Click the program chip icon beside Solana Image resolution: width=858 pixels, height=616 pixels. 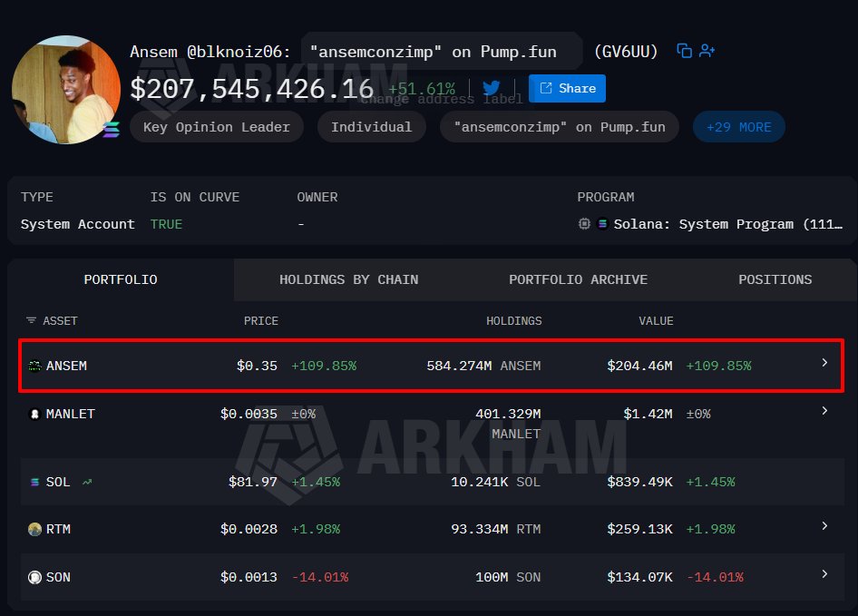click(x=584, y=224)
